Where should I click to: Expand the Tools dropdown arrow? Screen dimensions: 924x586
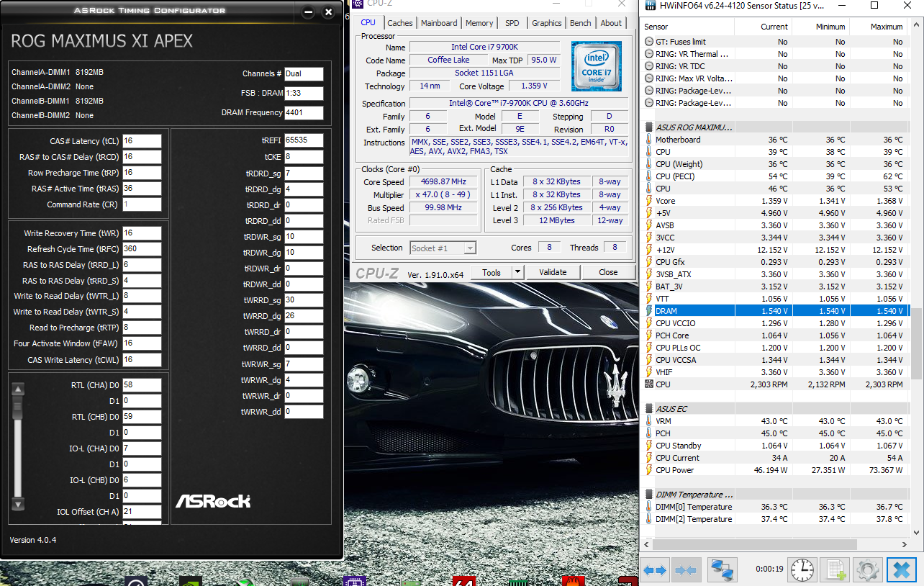(517, 272)
